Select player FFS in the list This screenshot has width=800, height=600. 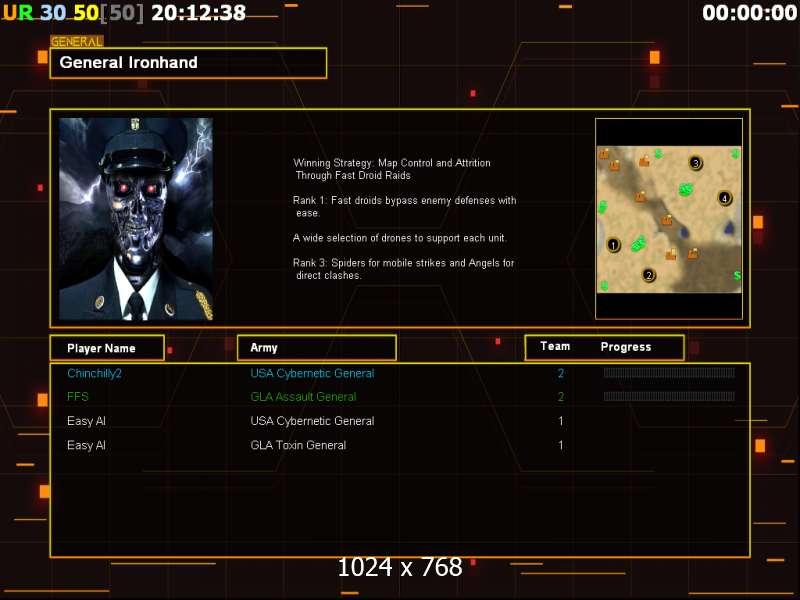click(x=78, y=397)
